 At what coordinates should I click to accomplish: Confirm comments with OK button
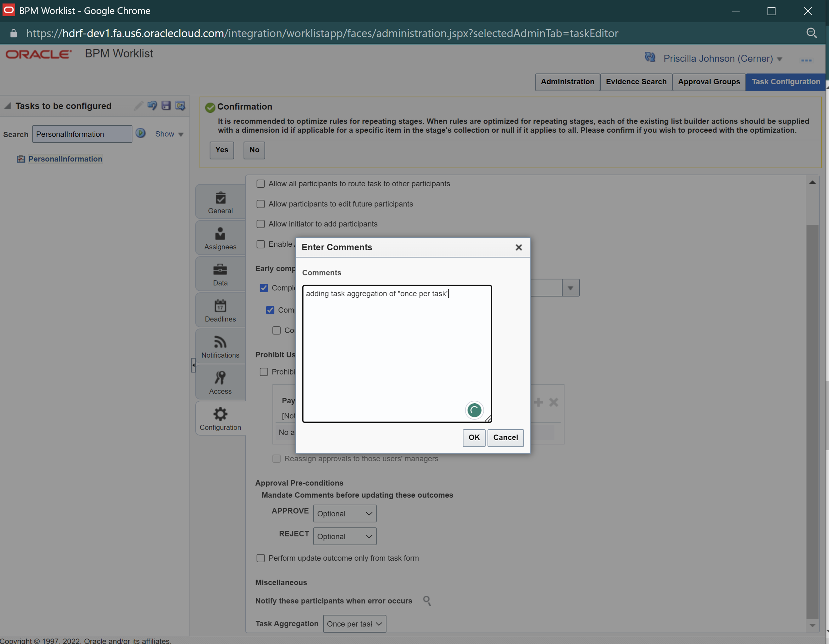click(x=474, y=438)
